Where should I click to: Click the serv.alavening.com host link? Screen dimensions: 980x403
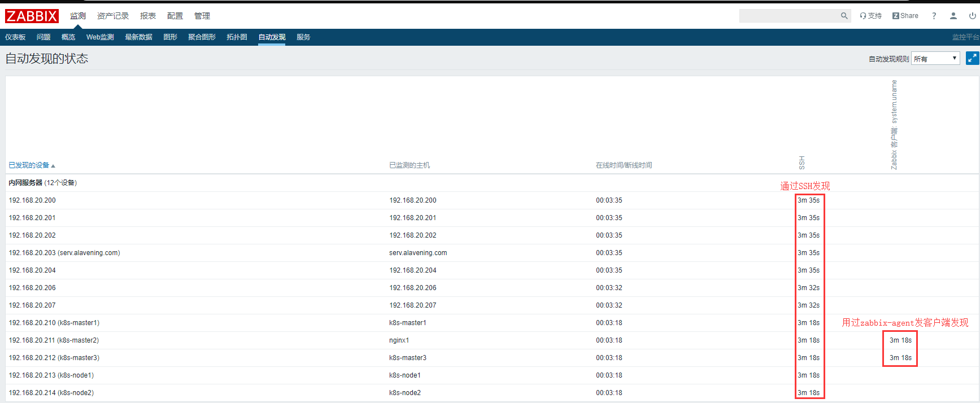click(x=417, y=253)
